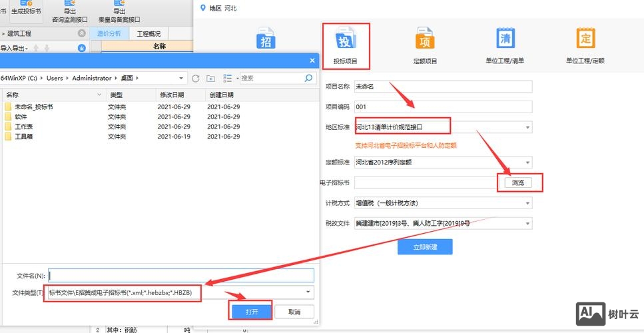The width and height of the screenshot is (644, 333).
Task: Sort files by the 修改日期 column header
Action: pos(180,95)
